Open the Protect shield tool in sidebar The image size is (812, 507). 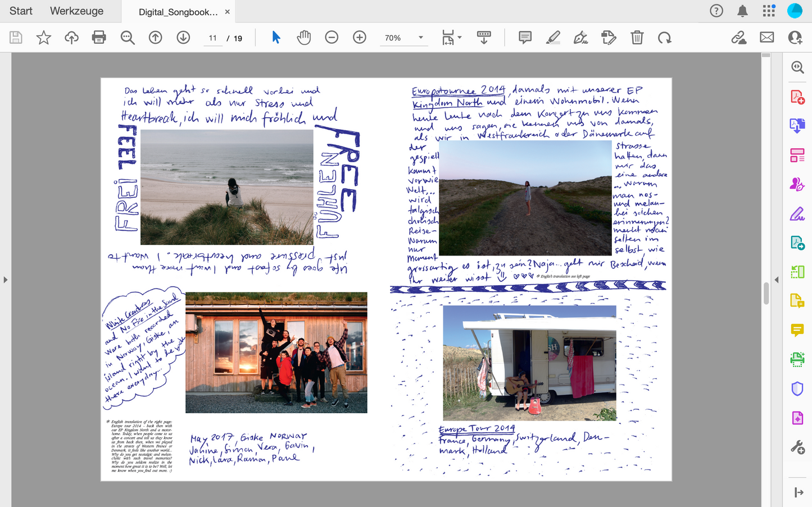[797, 389]
